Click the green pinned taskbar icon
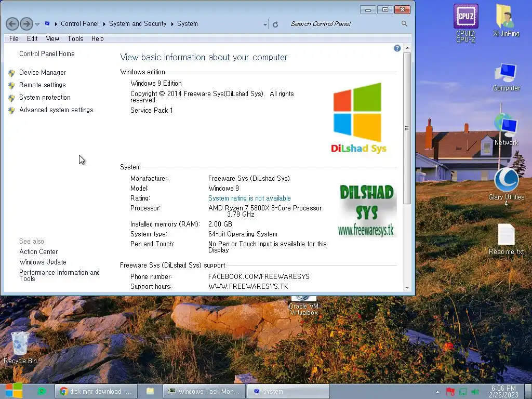Viewport: 532px width, 399px height. 42,391
